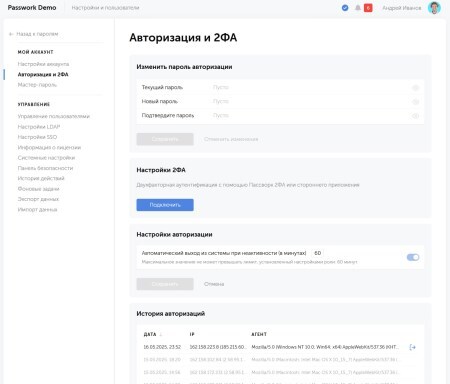Open the user avatar menu
Screen dimensions: 450x384
434,8
